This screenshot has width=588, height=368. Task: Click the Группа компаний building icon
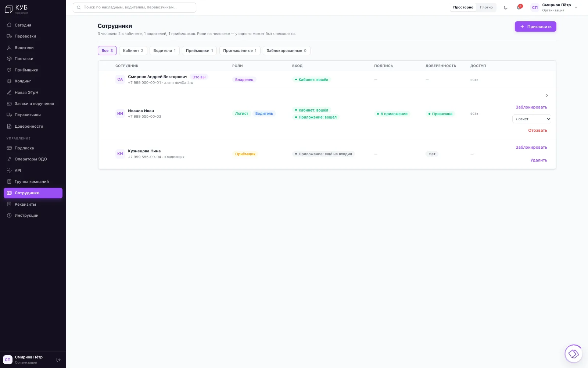pyautogui.click(x=9, y=181)
